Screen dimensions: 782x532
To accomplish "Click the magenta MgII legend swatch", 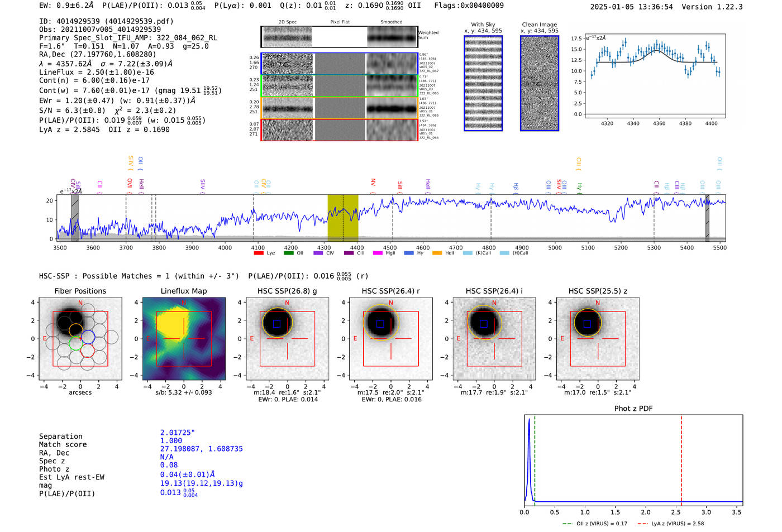I will (x=378, y=253).
